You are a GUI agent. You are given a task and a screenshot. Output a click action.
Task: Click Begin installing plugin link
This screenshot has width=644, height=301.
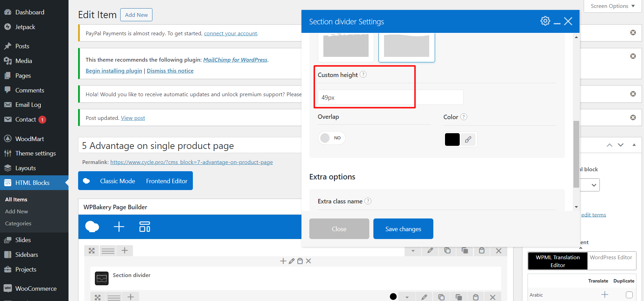[x=114, y=71]
